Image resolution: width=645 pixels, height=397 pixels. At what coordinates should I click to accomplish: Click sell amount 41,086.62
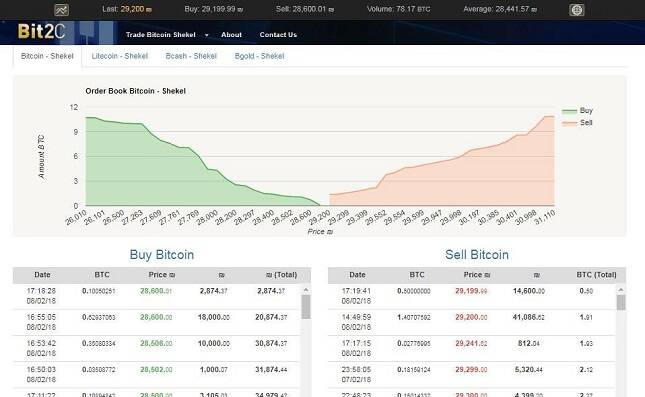[x=529, y=317]
